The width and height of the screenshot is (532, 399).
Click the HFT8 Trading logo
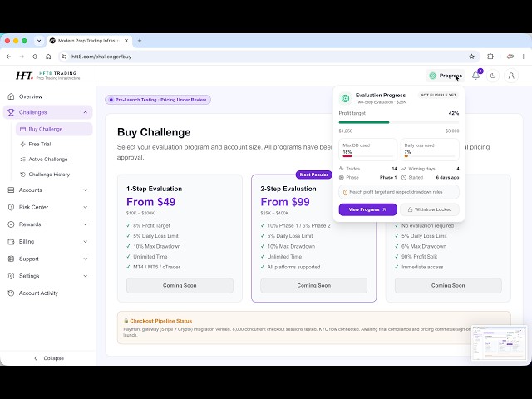click(x=47, y=76)
